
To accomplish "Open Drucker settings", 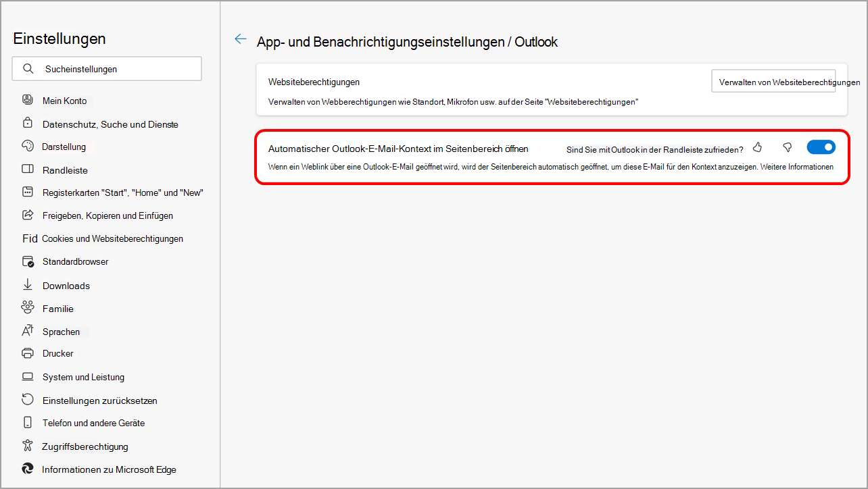I will tap(58, 353).
